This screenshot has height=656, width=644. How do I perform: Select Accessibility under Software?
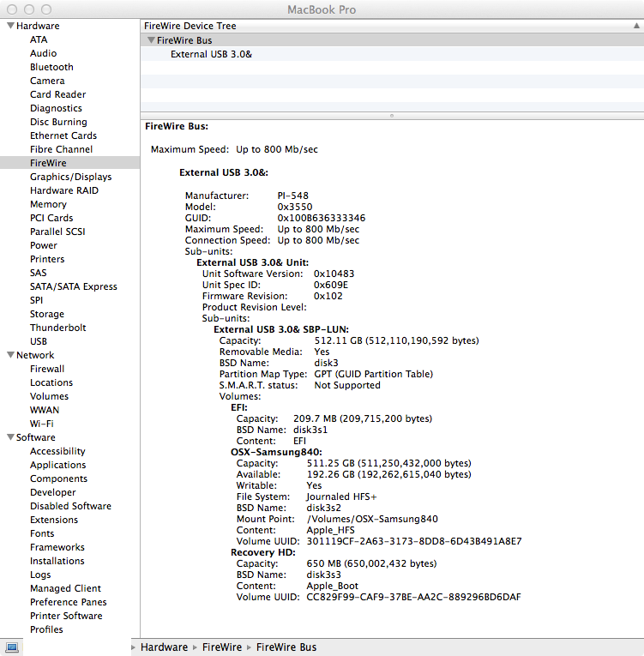click(57, 451)
